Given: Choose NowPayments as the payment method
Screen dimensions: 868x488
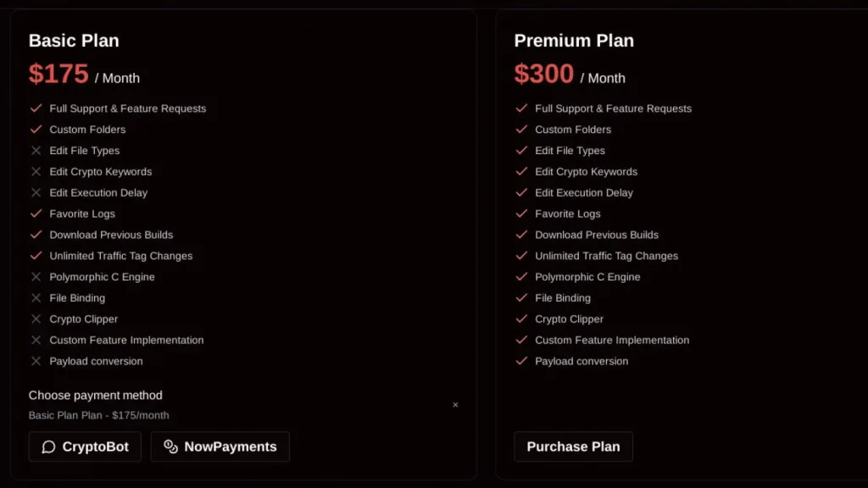Looking at the screenshot, I should (220, 446).
